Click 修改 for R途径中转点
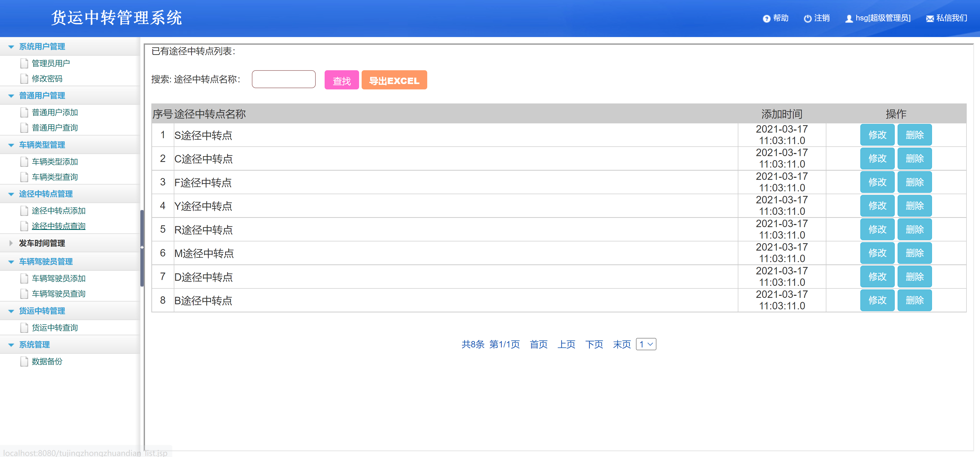 click(x=877, y=229)
